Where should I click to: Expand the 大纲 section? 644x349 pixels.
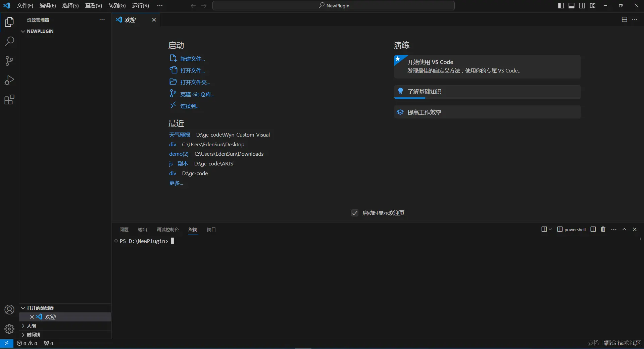(65, 326)
